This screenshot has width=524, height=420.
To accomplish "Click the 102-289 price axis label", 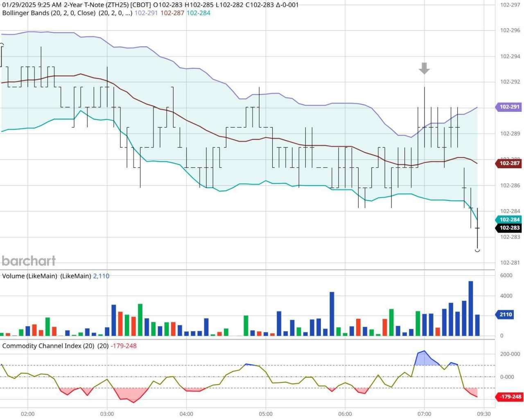I will point(510,133).
